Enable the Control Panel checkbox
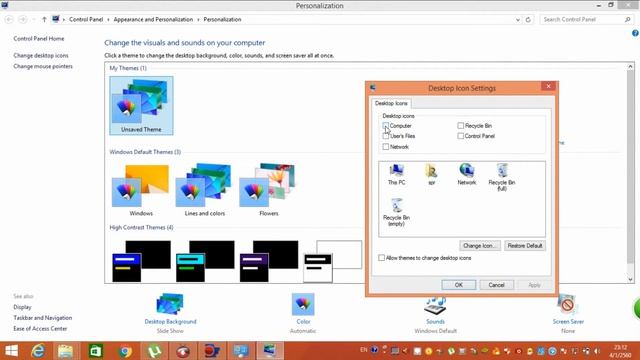The width and height of the screenshot is (640, 360). click(460, 136)
